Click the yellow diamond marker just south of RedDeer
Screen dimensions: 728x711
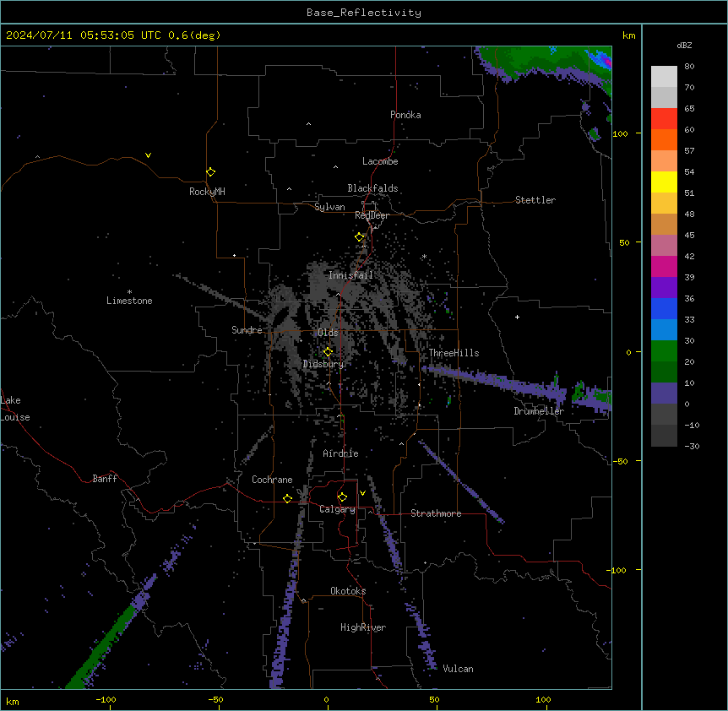tap(360, 237)
